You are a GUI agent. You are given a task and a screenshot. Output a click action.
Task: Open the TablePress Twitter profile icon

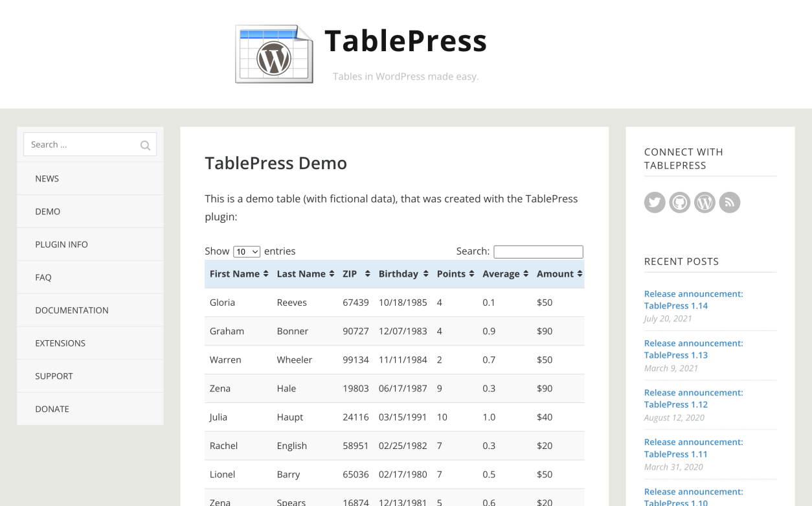(655, 202)
